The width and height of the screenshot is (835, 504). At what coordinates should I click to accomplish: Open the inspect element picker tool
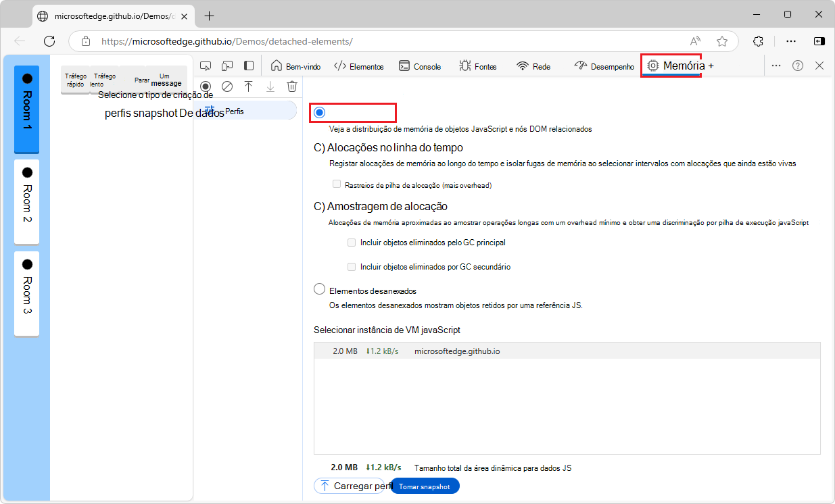click(206, 66)
